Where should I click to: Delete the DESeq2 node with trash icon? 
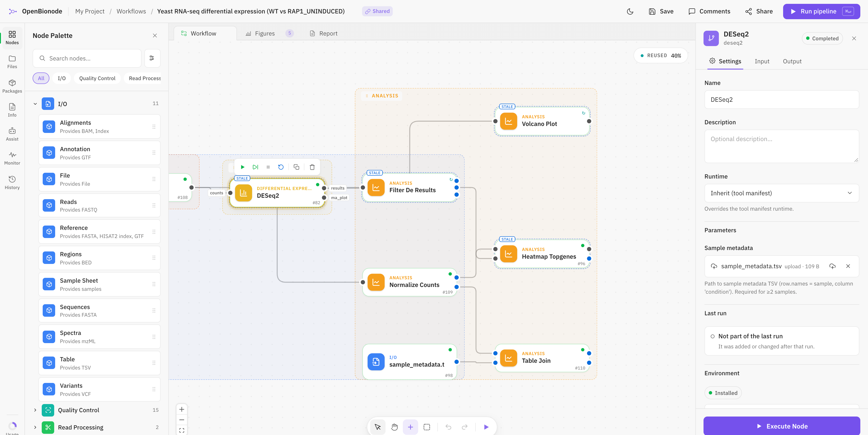click(312, 167)
